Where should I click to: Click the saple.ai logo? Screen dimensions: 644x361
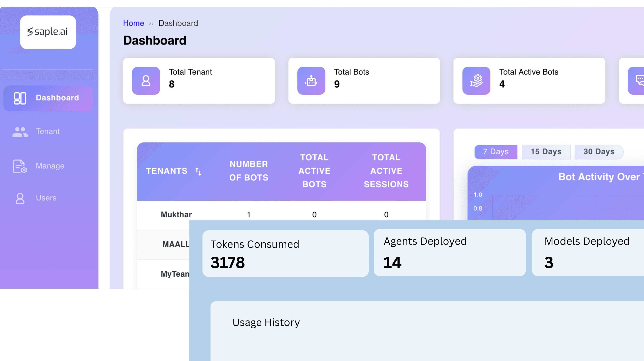pyautogui.click(x=48, y=32)
